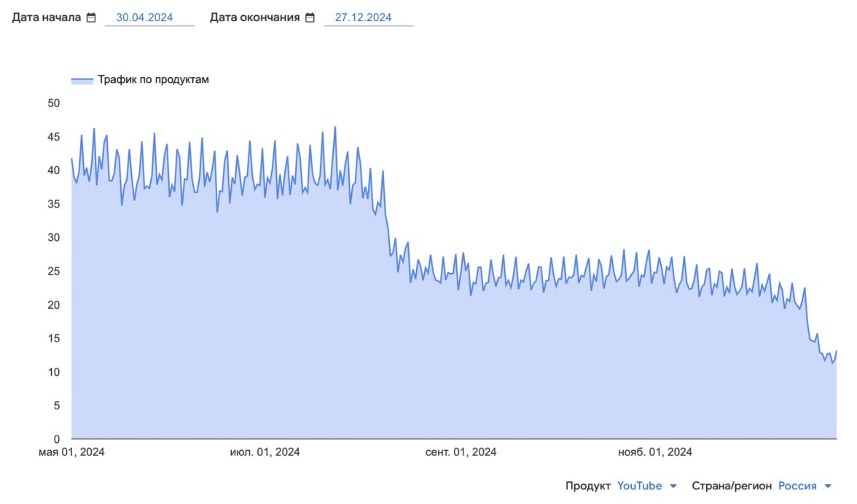This screenshot has width=857, height=504.
Task: Click y-axis value 15
Action: (54, 339)
